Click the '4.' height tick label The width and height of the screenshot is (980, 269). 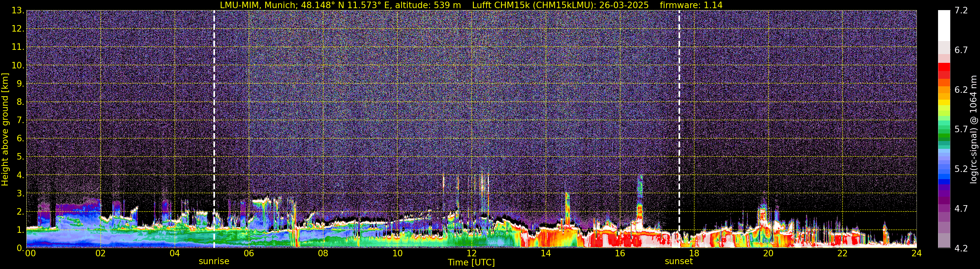click(20, 175)
